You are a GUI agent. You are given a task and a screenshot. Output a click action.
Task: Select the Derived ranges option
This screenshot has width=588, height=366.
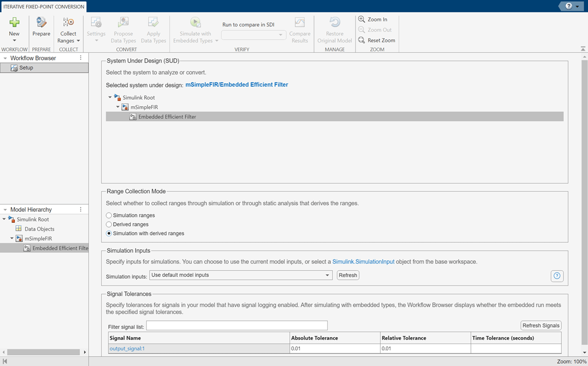click(109, 224)
